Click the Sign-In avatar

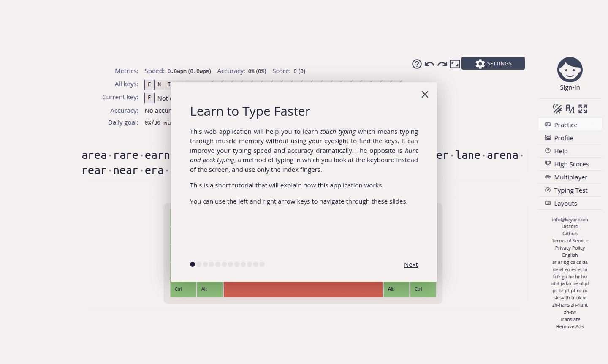click(570, 70)
